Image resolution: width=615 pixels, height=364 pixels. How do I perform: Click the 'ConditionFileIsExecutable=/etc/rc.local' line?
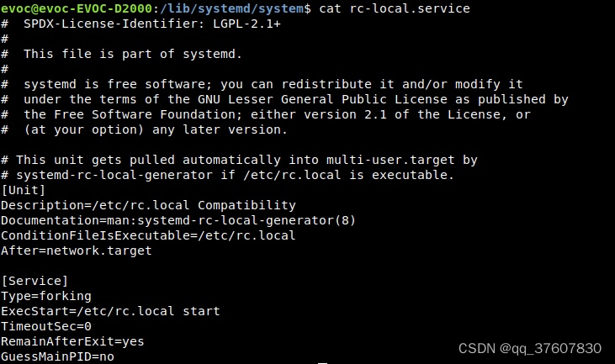click(148, 235)
